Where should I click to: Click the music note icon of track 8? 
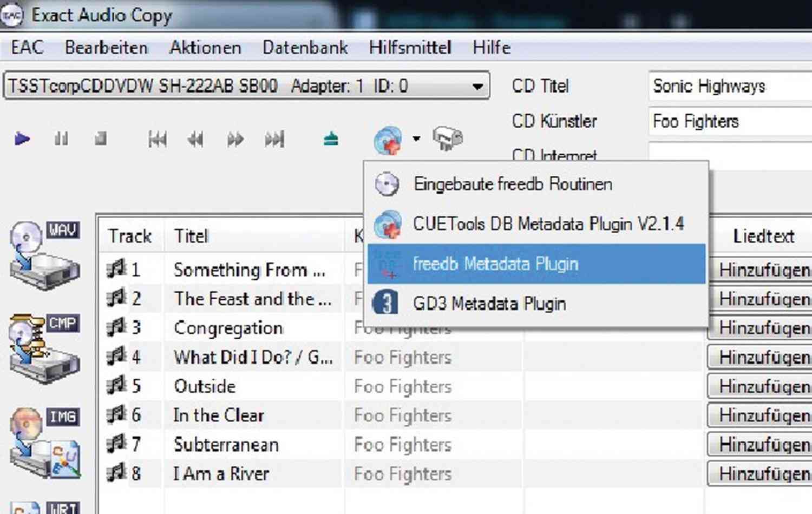pos(116,473)
